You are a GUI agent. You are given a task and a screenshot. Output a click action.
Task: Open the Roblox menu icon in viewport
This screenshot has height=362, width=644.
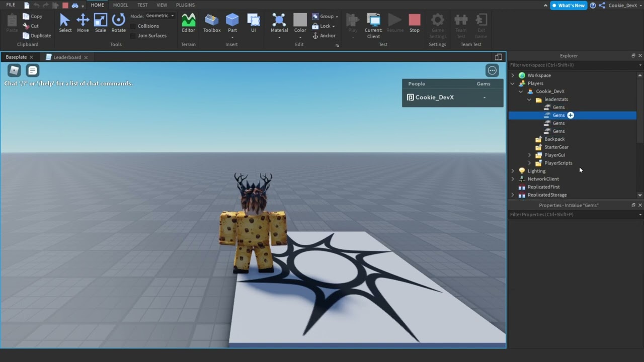point(14,70)
